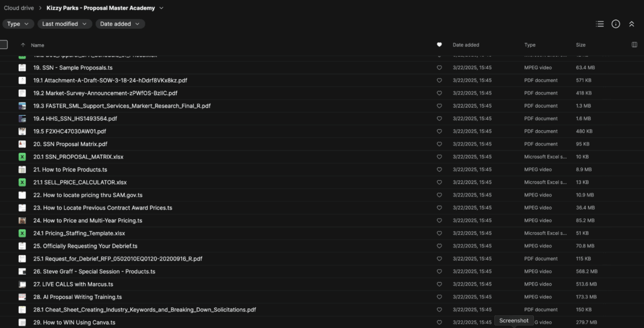Click the Excel icon for 21.1 SELL_PRICE_CALCULATOR.xlsx
644x328 pixels.
(x=22, y=182)
